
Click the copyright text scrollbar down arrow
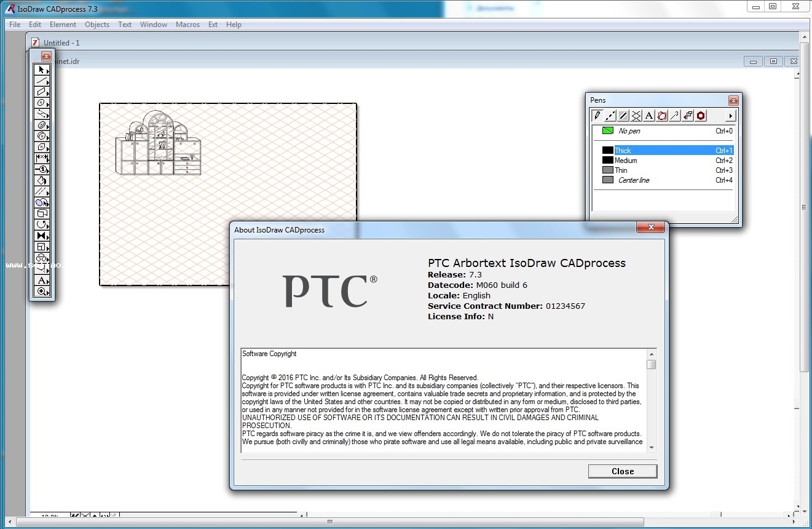click(652, 448)
